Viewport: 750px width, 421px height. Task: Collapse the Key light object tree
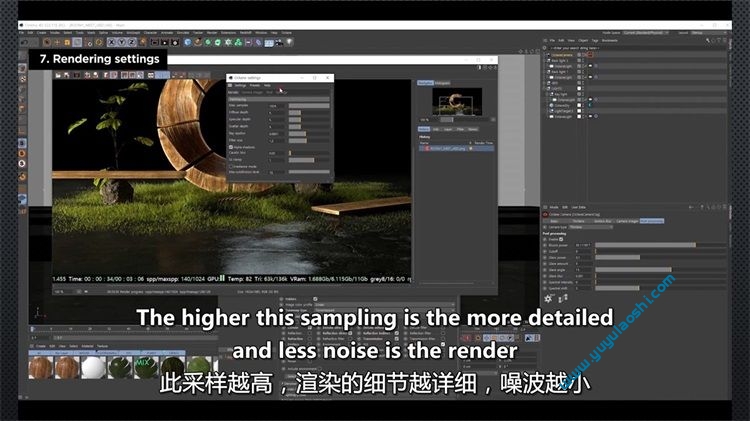tap(548, 94)
